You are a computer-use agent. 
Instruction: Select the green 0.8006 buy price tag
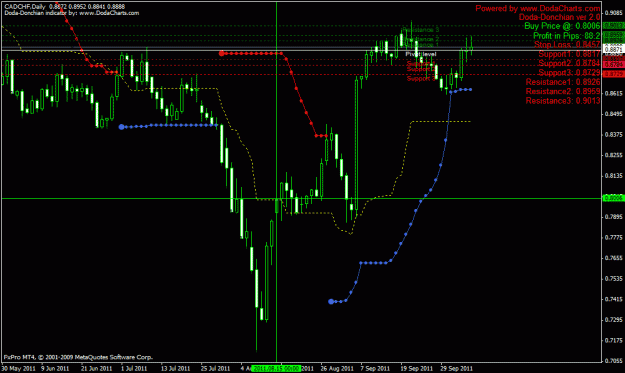click(x=614, y=198)
